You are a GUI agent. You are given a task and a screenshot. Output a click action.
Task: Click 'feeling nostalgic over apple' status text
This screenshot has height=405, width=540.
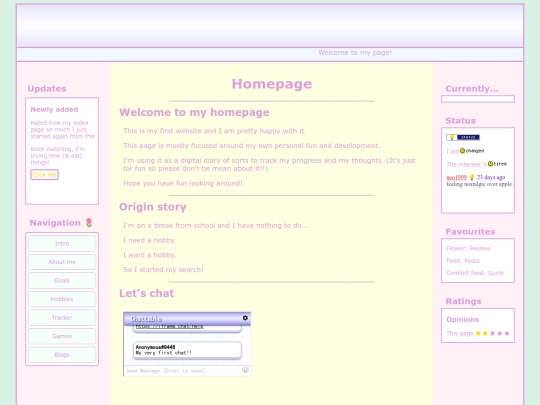click(x=479, y=184)
